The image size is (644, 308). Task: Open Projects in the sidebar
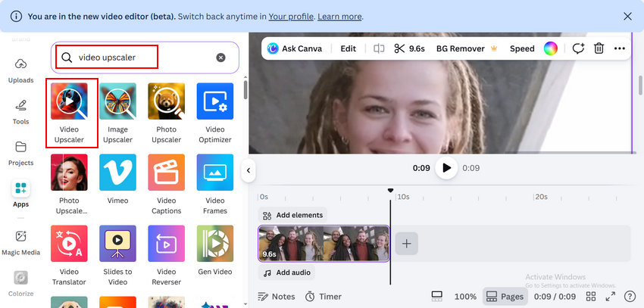[x=20, y=153]
